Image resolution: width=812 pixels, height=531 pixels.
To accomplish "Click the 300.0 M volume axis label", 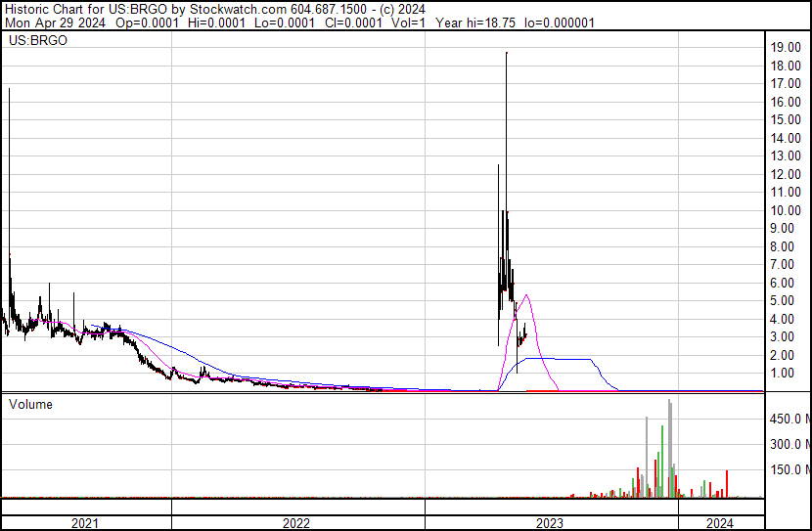I will (x=790, y=444).
